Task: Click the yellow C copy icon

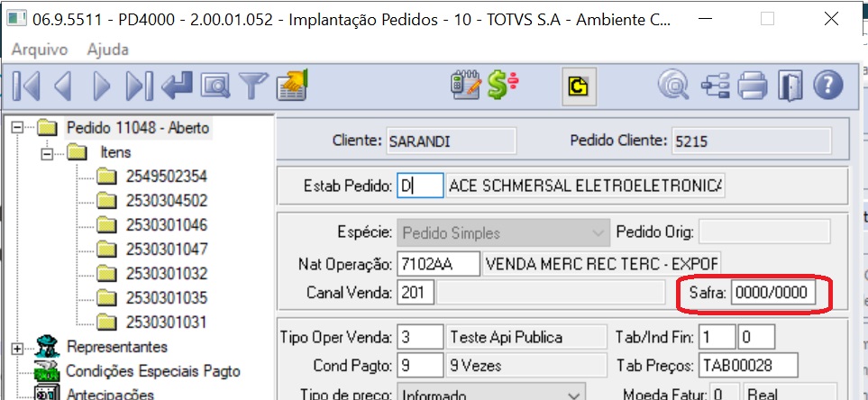Action: pos(579,86)
